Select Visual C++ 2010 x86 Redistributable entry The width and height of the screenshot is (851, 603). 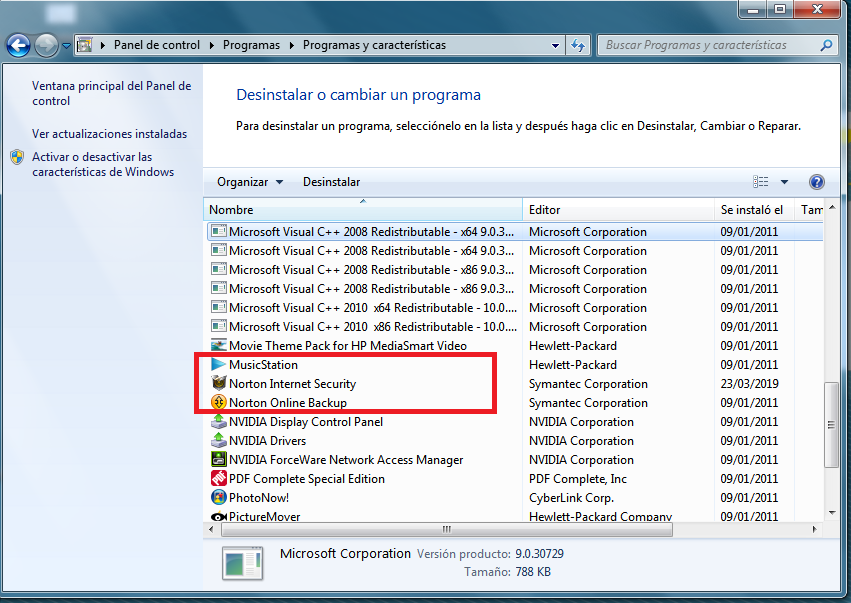pos(373,327)
